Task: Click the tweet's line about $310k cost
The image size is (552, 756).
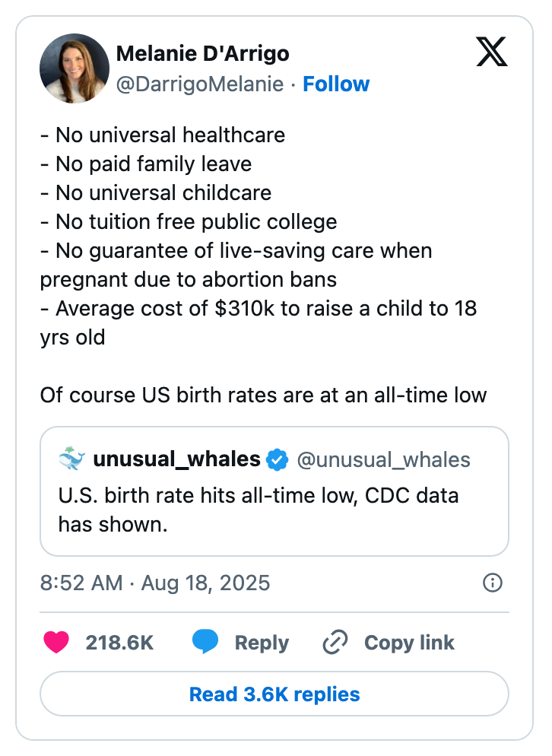Action: click(x=259, y=309)
